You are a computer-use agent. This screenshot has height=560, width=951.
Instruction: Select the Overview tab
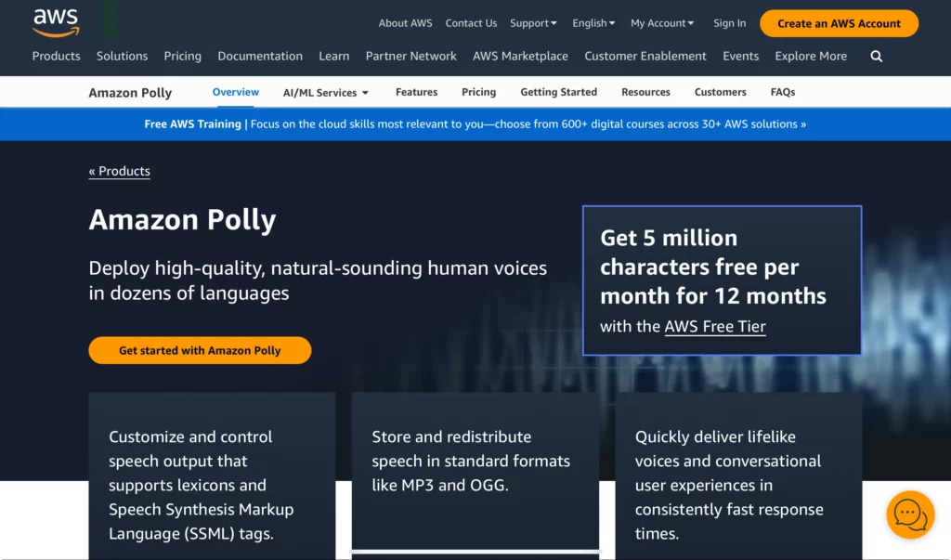235,92
